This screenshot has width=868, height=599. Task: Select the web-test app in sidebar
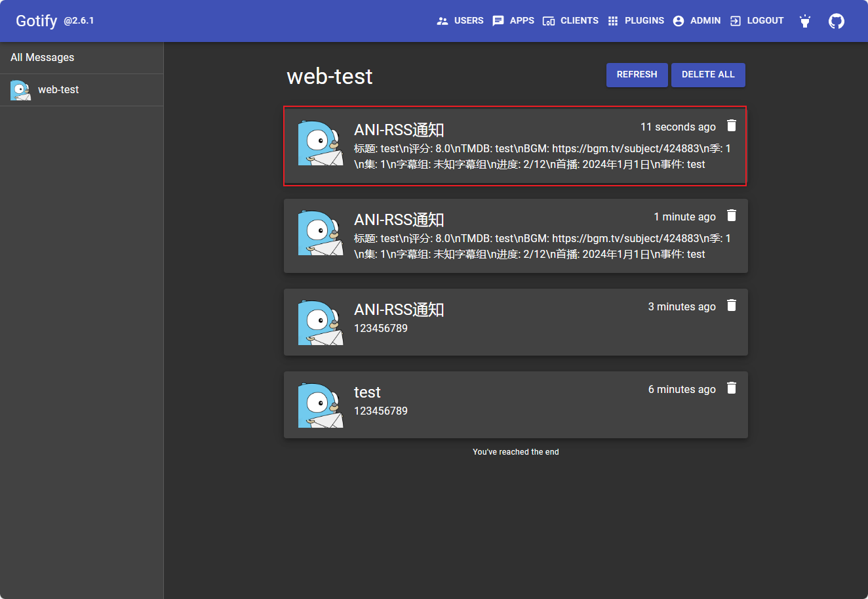click(x=81, y=90)
